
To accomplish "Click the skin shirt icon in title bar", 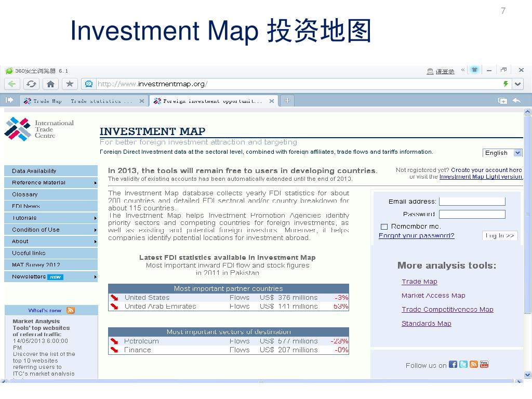I will 474,70.
